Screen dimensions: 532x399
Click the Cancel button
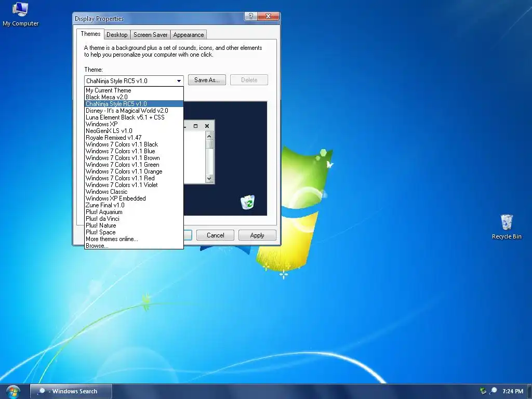point(216,235)
